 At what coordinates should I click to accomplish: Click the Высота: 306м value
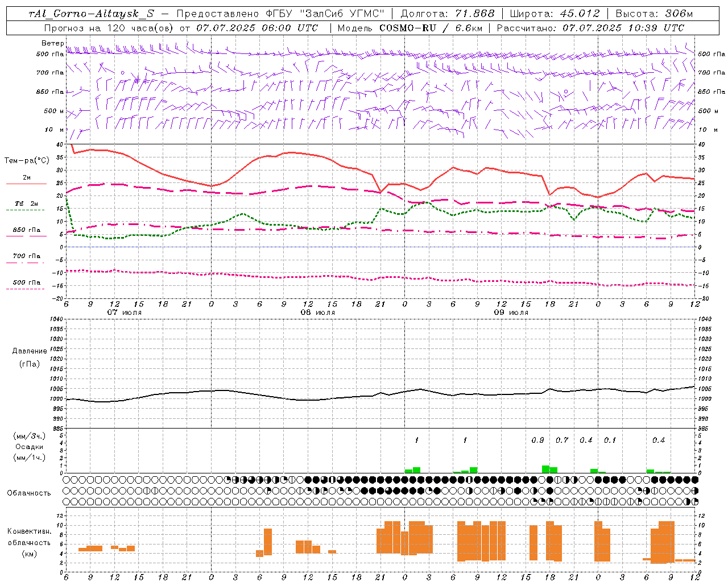(x=654, y=14)
